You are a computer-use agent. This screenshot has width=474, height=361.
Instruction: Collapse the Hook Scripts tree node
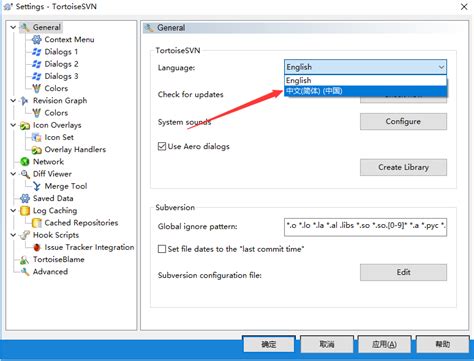[13, 235]
